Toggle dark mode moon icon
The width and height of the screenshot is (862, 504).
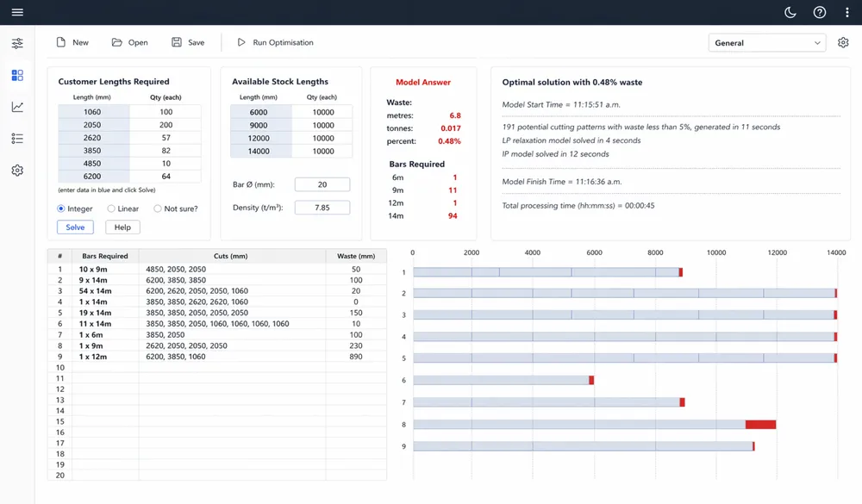[791, 12]
